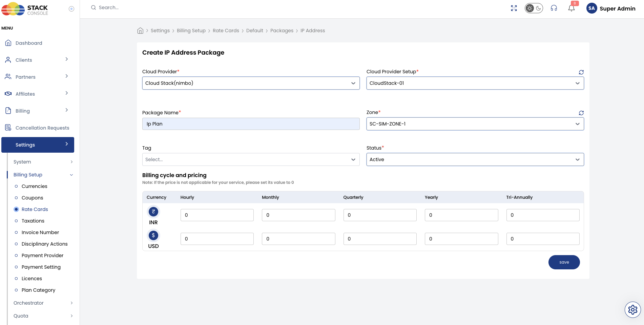The image size is (644, 325).
Task: Open Payment Setting page
Action: (41, 267)
